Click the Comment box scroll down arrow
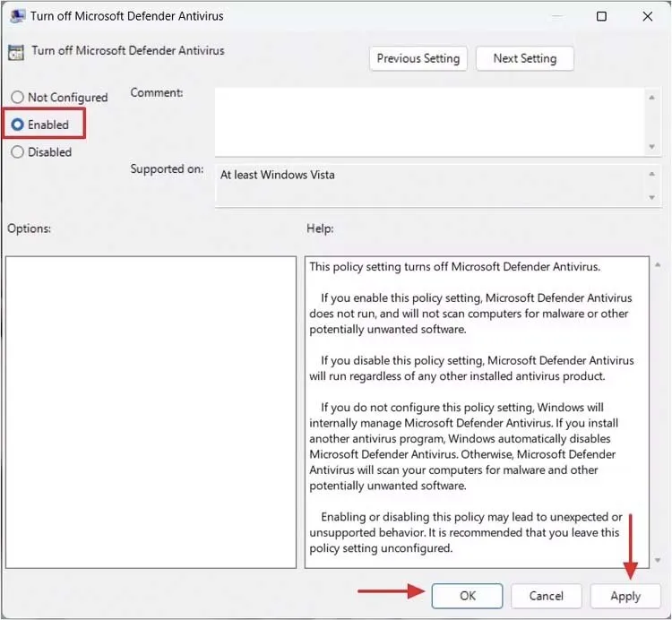The width and height of the screenshot is (672, 620). coord(652,146)
